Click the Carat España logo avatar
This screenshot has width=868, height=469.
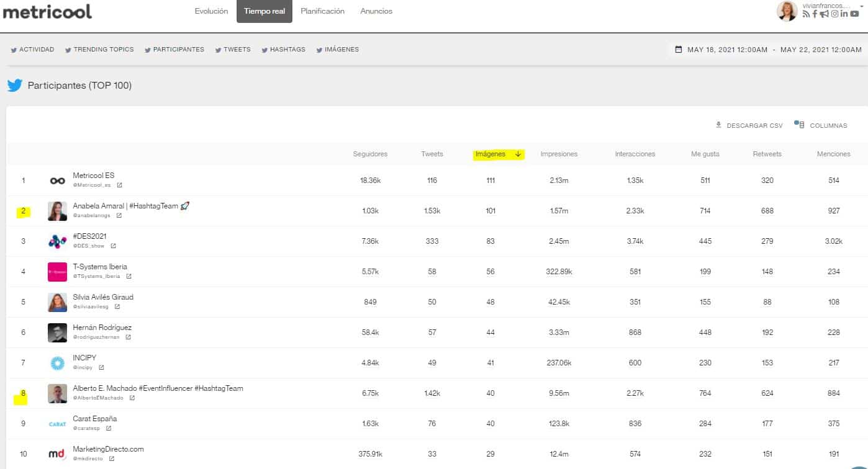57,424
